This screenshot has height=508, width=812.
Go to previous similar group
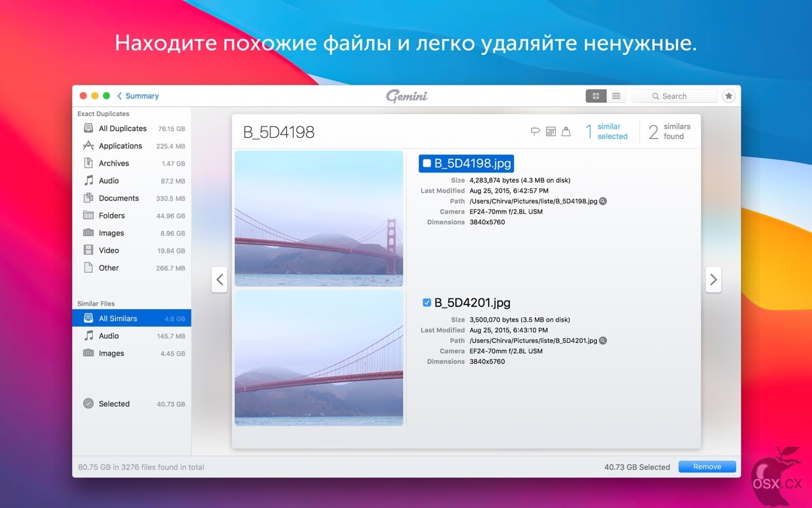pyautogui.click(x=219, y=279)
